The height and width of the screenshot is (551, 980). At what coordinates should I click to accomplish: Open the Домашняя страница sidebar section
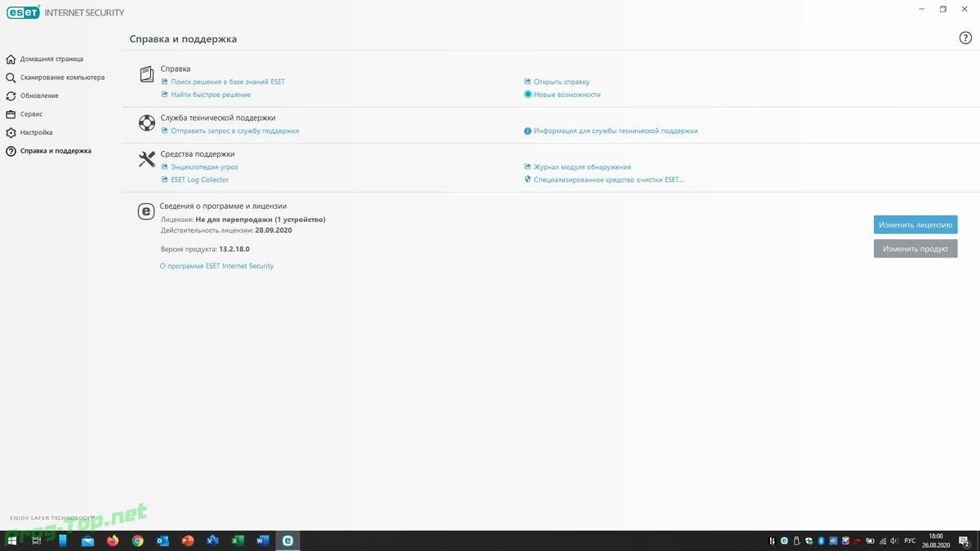pyautogui.click(x=52, y=59)
